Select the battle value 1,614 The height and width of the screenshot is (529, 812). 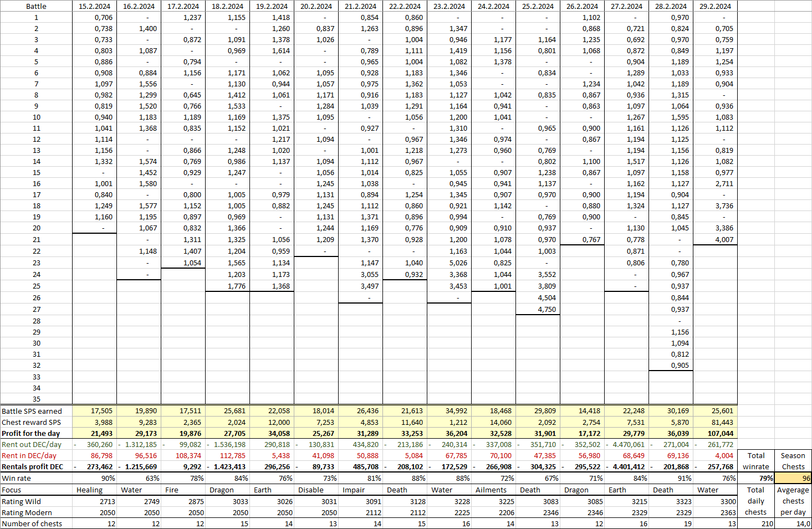(280, 50)
